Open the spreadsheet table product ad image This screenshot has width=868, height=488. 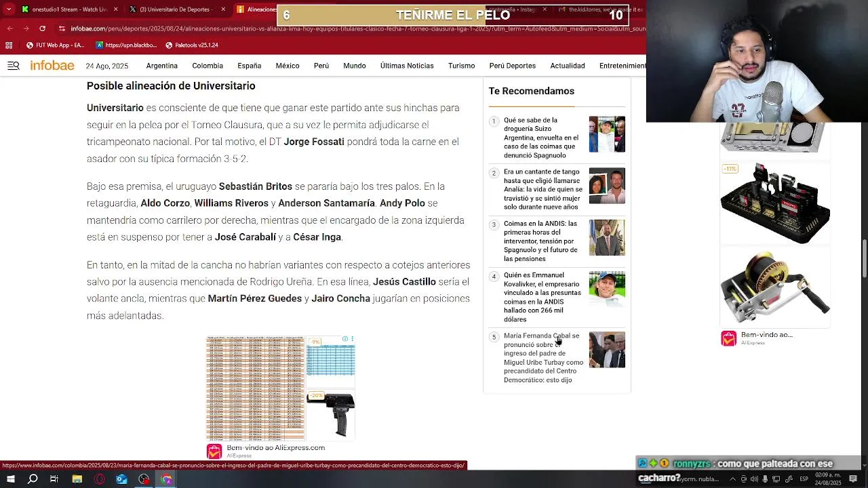(256, 388)
